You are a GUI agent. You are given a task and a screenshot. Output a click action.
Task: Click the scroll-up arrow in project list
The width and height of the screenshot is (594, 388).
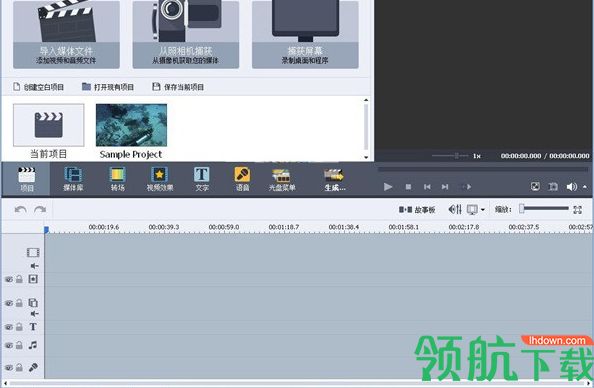366,100
